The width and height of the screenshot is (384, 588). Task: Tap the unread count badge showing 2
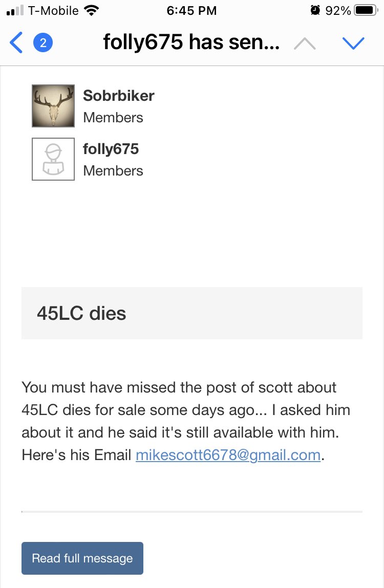click(43, 43)
